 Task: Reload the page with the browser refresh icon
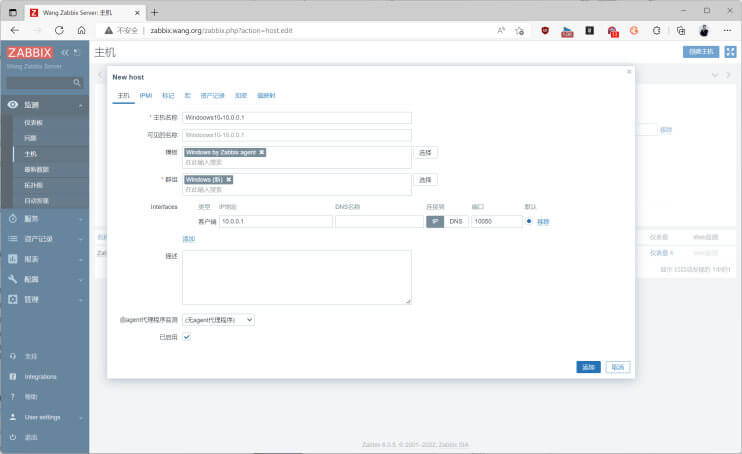[59, 30]
